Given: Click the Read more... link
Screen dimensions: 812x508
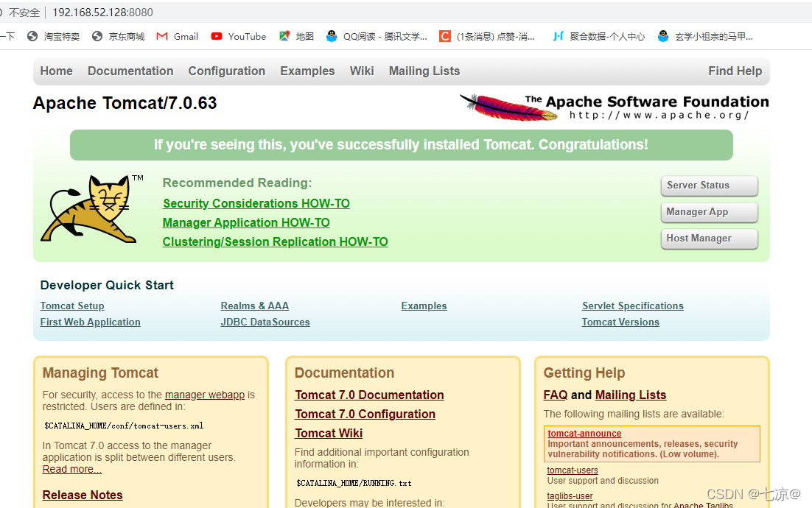Looking at the screenshot, I should point(72,469).
